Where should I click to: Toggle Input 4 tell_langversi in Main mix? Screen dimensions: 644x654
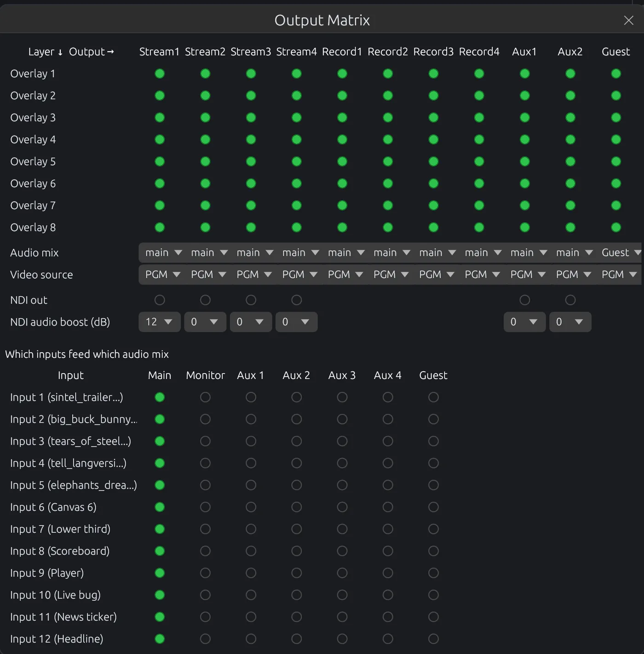(160, 463)
